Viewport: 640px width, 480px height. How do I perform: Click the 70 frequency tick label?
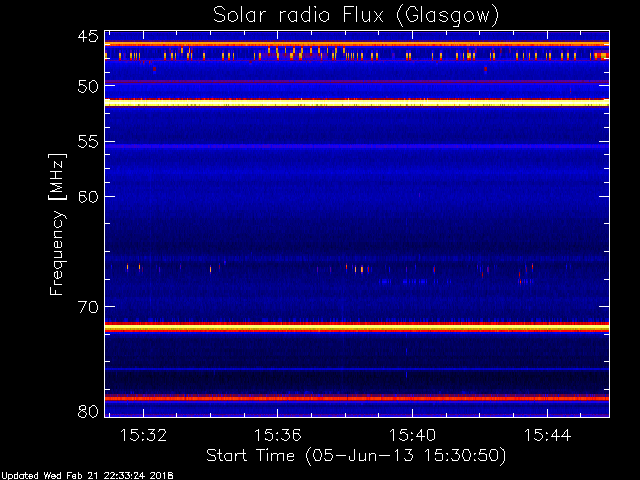88,307
